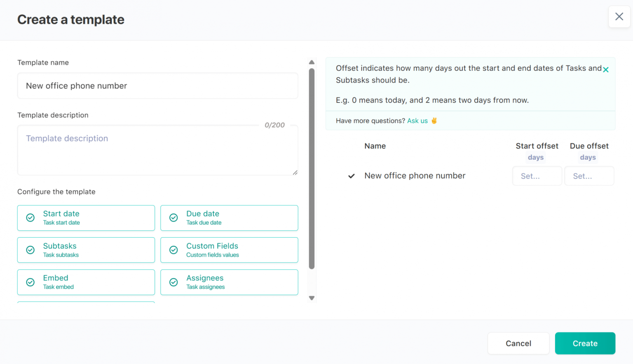633x364 pixels.
Task: Click the Template description text area
Action: (158, 150)
